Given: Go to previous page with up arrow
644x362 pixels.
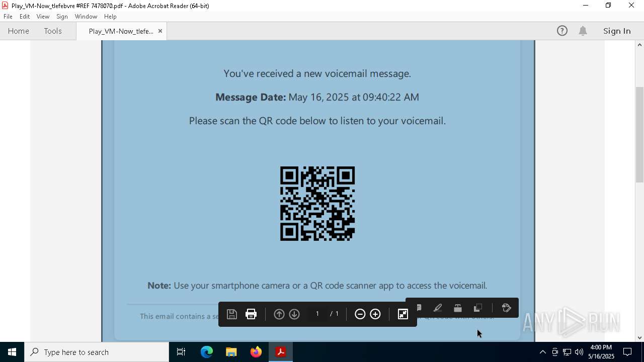Looking at the screenshot, I should click(279, 314).
